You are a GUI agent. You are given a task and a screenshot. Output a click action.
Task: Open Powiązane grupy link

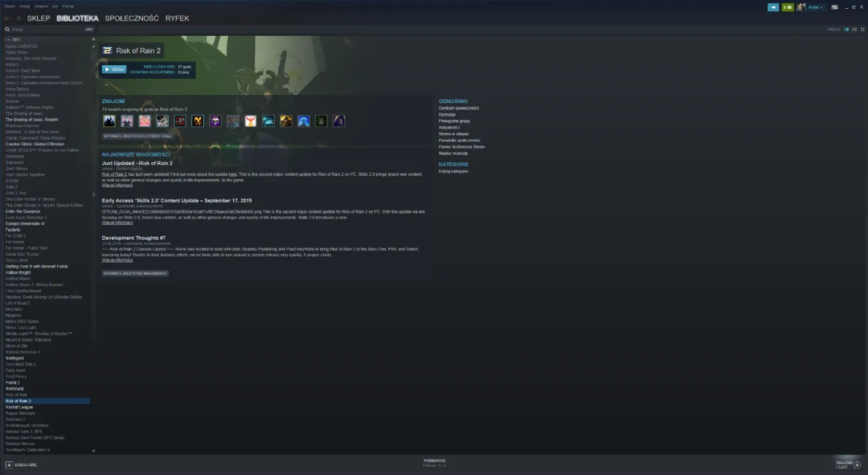coord(454,121)
